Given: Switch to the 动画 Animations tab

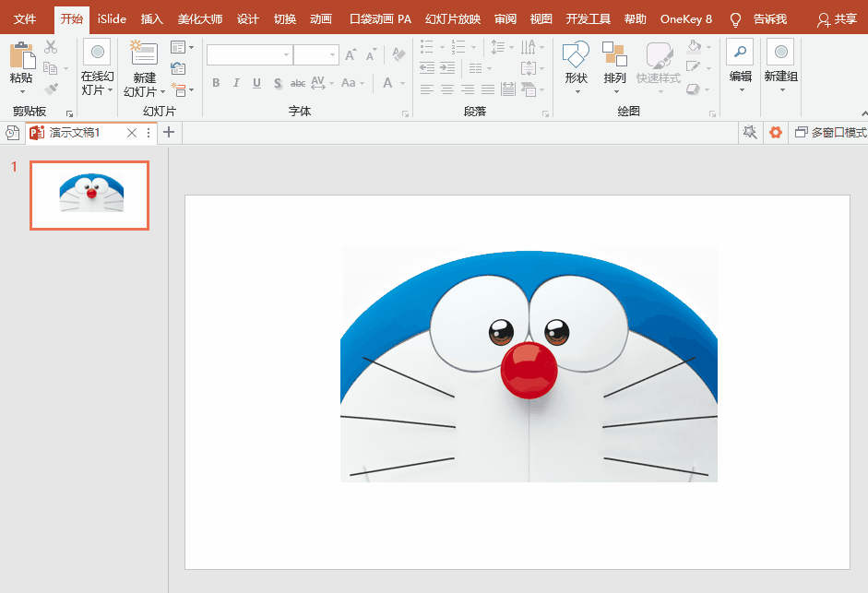Looking at the screenshot, I should pos(320,19).
